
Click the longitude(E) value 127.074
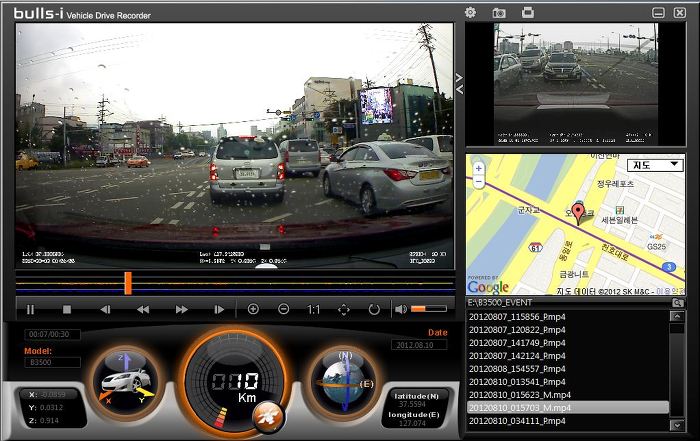tap(412, 423)
